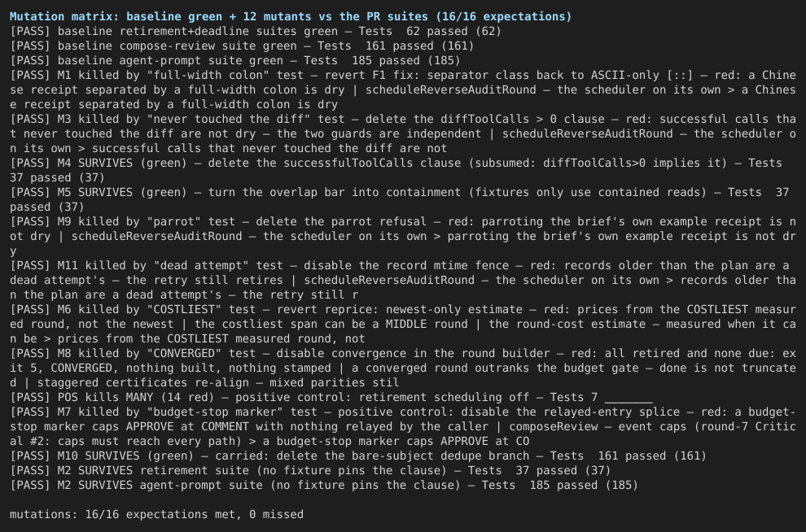Screen dimensions: 806x532
Task: Click the baseline compose-review suite line
Action: pos(242,46)
